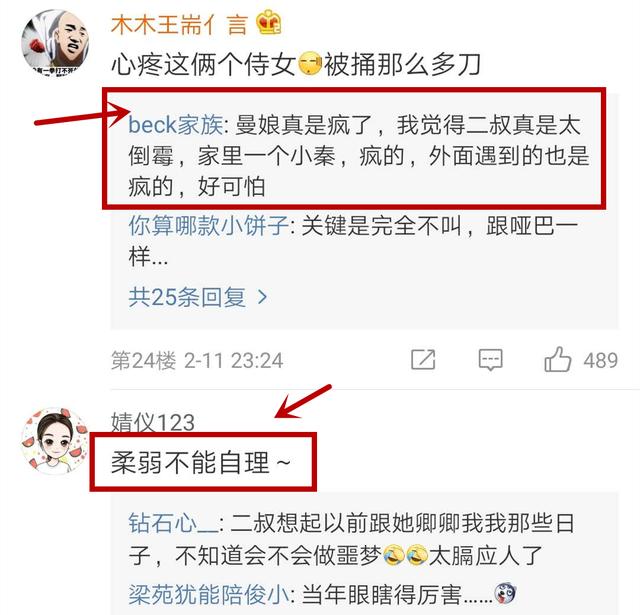640x615 pixels.
Task: Click the crown badge beside username
Action: pyautogui.click(x=269, y=22)
